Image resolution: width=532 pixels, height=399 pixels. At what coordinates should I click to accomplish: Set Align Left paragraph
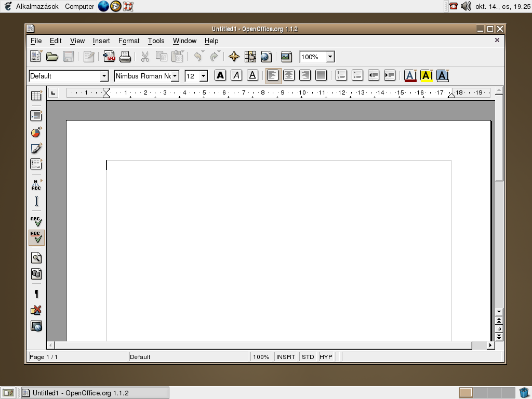pos(273,76)
